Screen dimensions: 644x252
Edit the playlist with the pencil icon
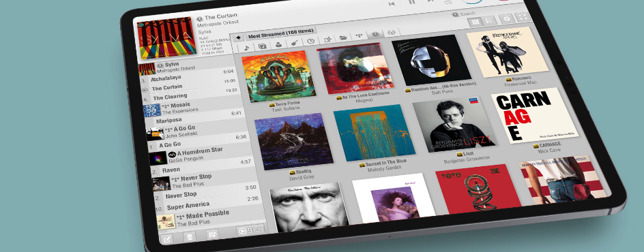[166, 240]
